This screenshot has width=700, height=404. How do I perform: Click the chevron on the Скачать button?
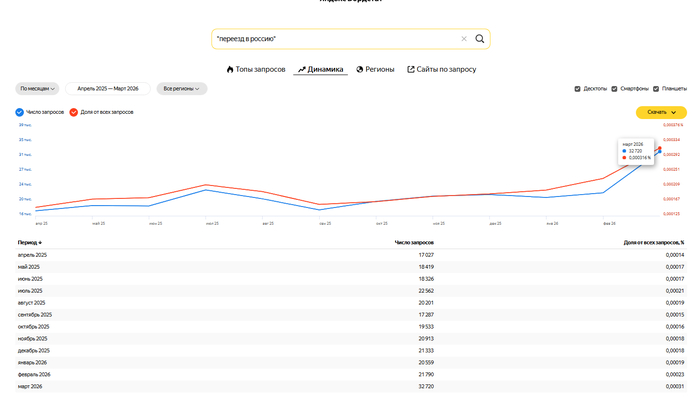(x=673, y=112)
